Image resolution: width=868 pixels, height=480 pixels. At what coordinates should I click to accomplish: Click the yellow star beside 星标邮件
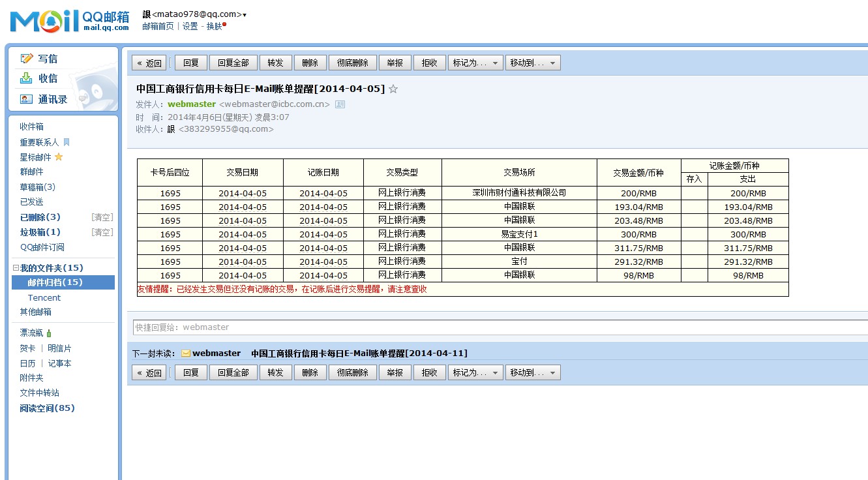pos(59,157)
